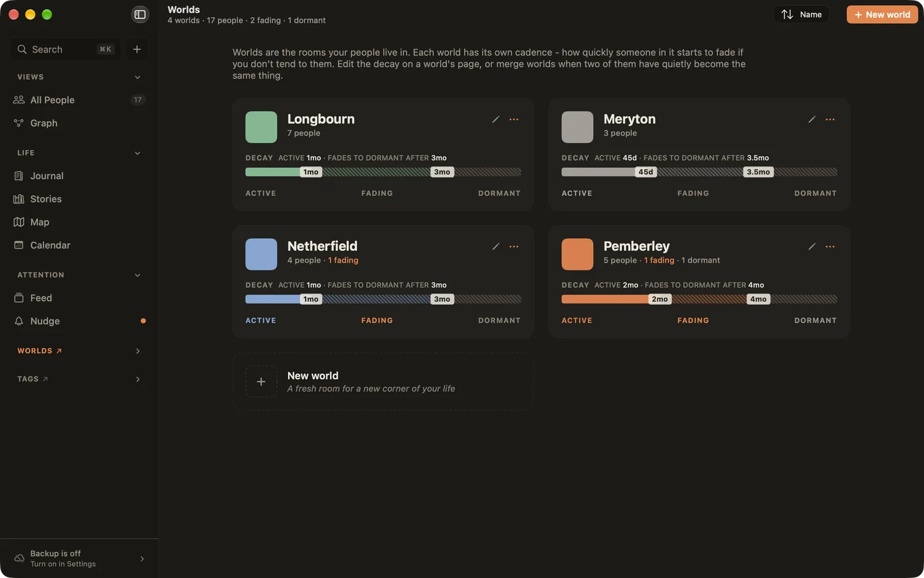Collapse the Attention section chevron
The width and height of the screenshot is (924, 578).
(137, 275)
